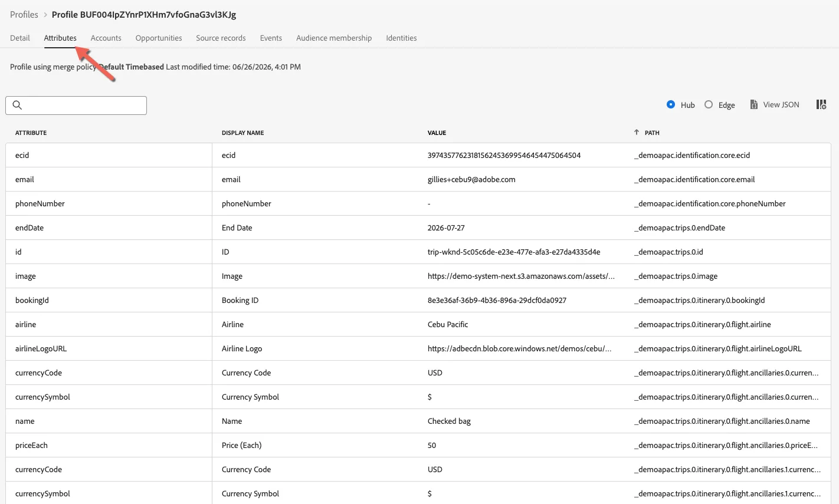Go to the Source records tab
Viewport: 839px width, 504px height.
click(221, 38)
